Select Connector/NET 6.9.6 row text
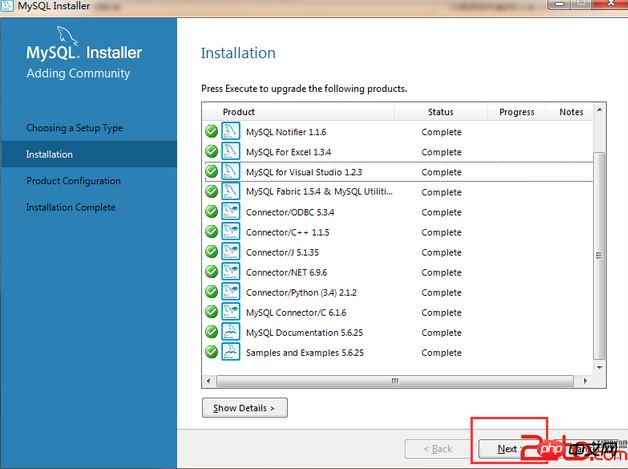The height and width of the screenshot is (469, 628). pos(286,272)
